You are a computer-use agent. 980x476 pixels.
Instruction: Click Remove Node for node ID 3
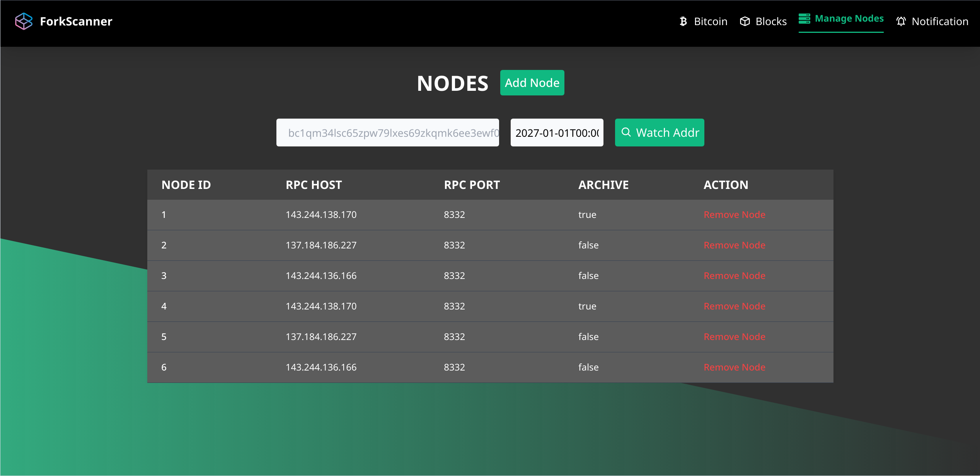[734, 276]
